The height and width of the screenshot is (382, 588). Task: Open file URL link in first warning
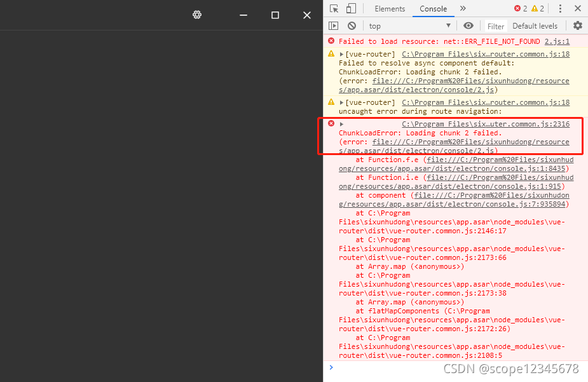[x=454, y=85]
